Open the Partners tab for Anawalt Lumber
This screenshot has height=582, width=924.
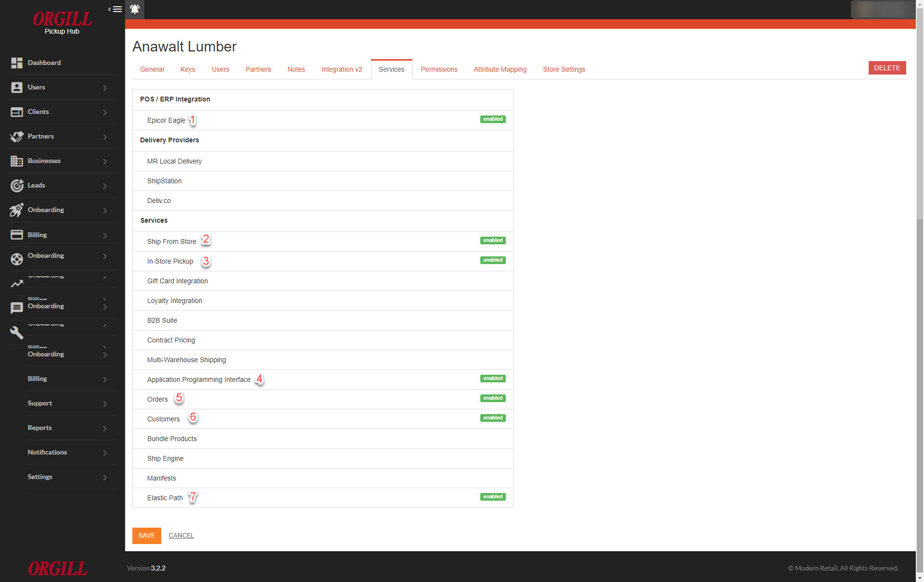(x=258, y=69)
